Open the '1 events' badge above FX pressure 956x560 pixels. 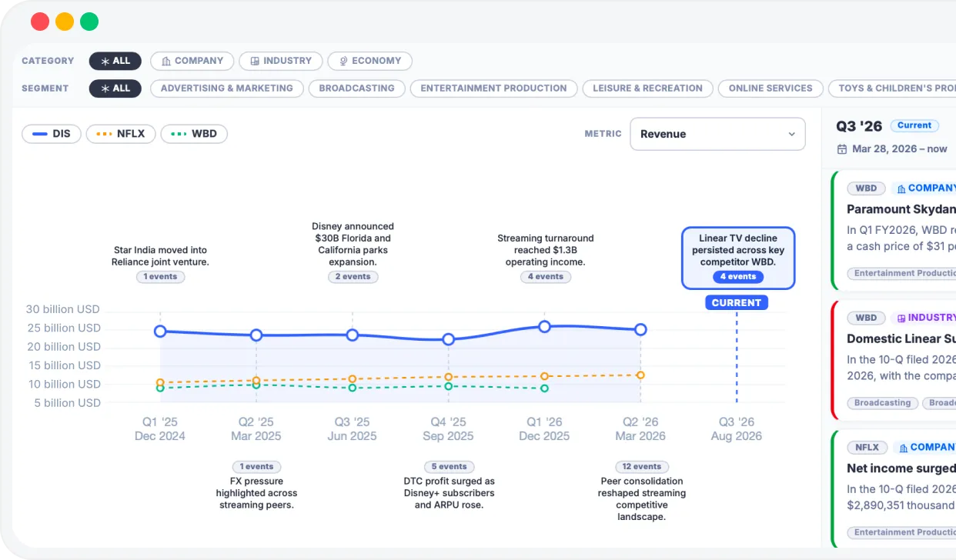coord(256,467)
